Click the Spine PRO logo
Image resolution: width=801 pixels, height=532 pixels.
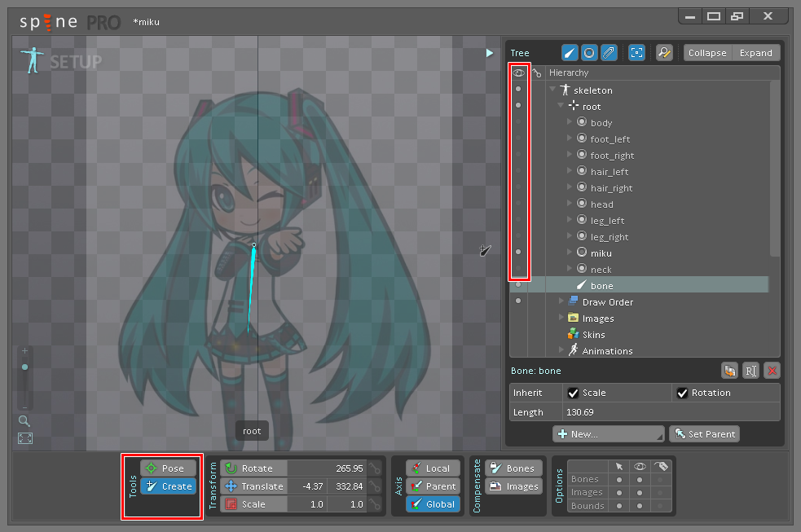coord(70,22)
